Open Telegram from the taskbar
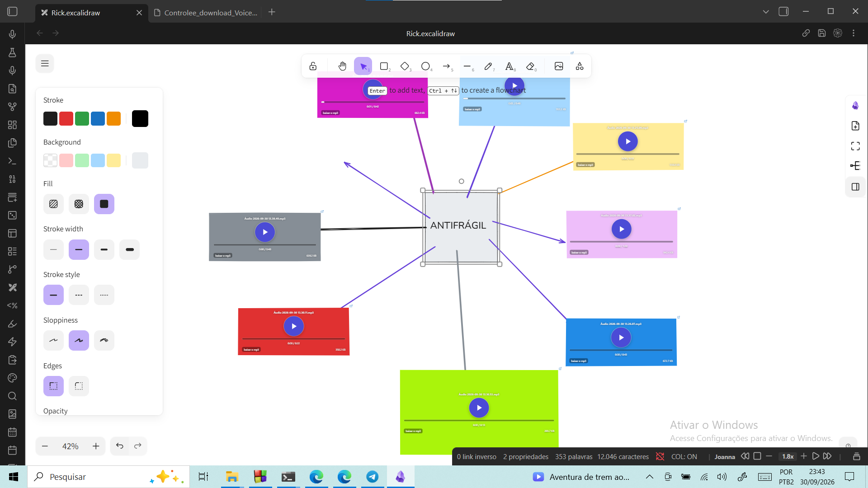 click(x=373, y=477)
